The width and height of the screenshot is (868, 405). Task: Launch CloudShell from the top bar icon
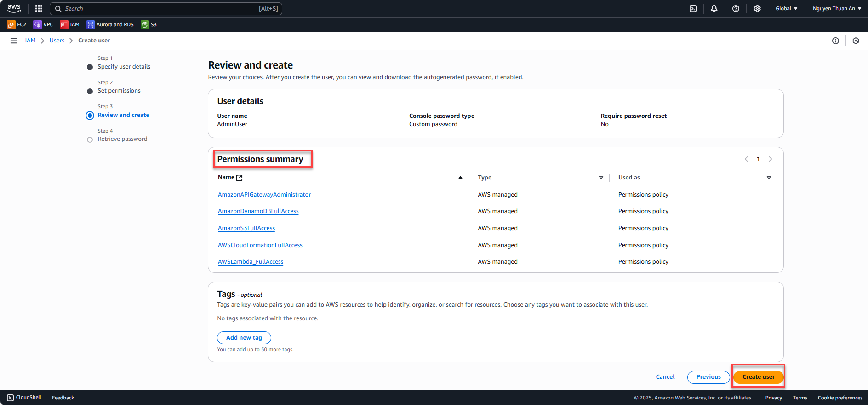point(693,8)
